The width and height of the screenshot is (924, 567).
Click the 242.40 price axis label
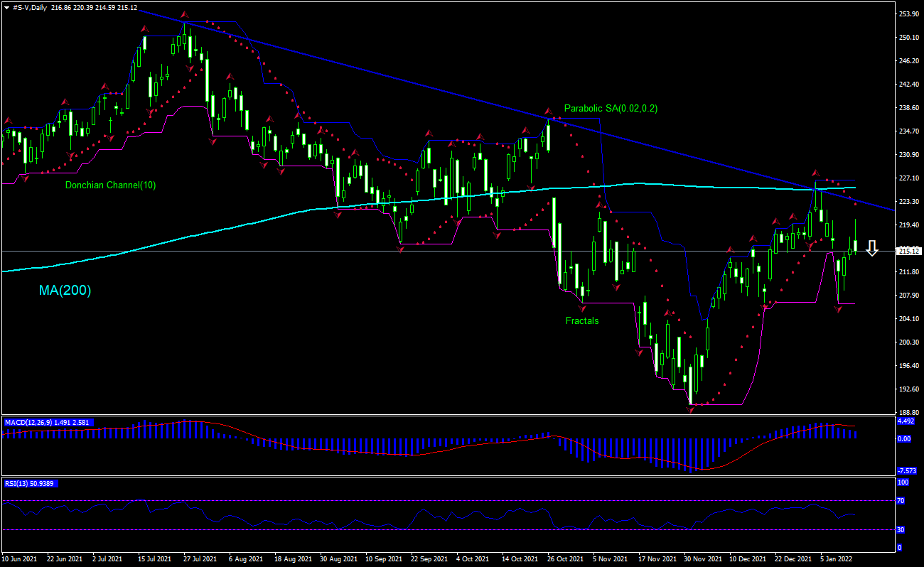click(x=909, y=84)
